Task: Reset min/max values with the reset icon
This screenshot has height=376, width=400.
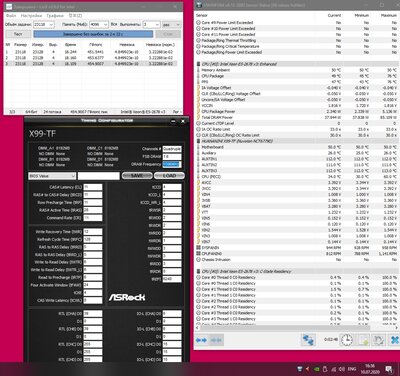Action: point(379,340)
